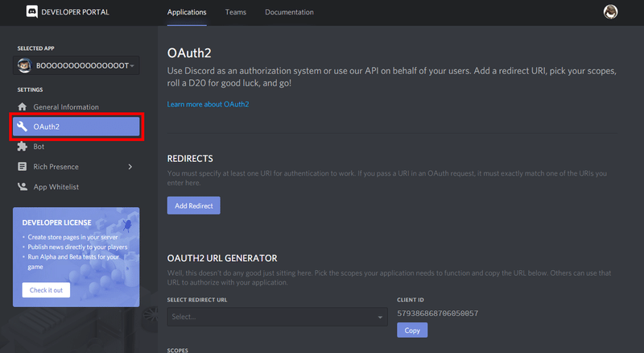Click the wrench icon for OAuth2
Viewport: 644px width, 353px height.
point(23,127)
